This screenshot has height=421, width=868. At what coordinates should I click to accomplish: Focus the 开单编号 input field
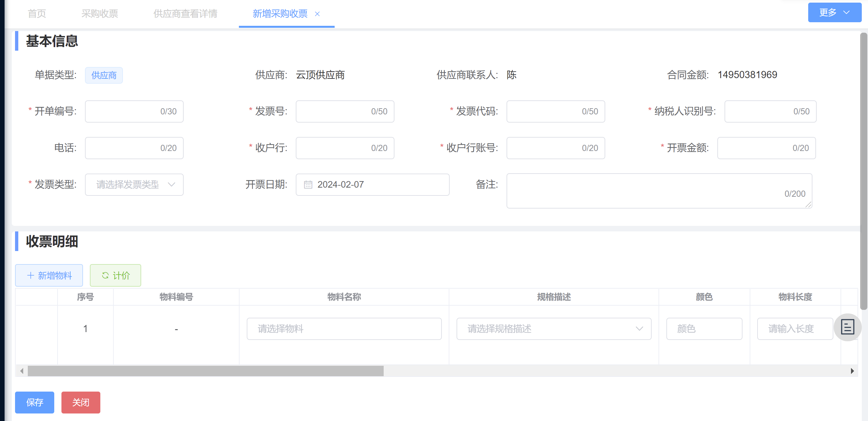[x=134, y=111]
